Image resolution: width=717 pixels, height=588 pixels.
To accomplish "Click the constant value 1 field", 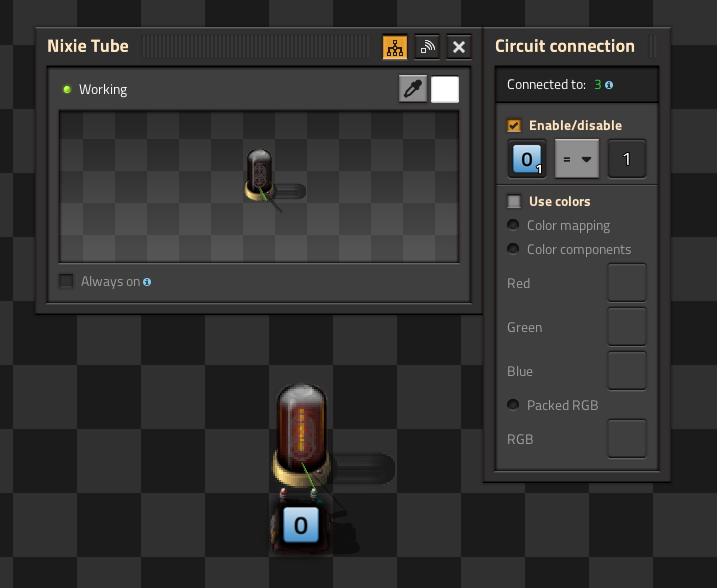I will point(627,159).
